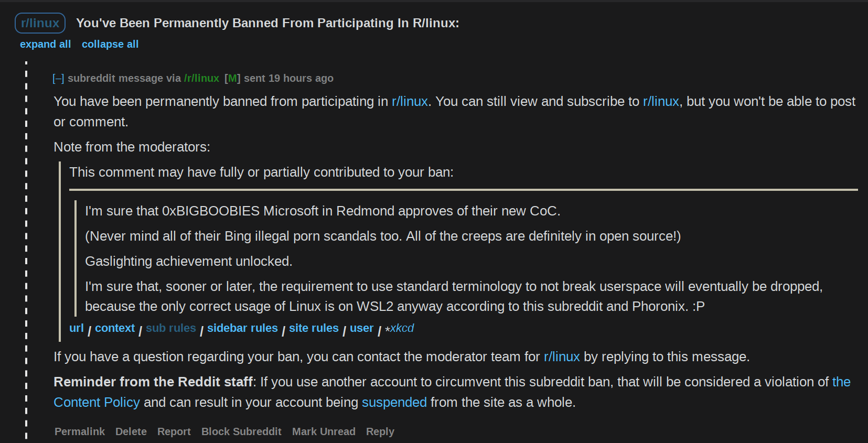The width and height of the screenshot is (868, 443).
Task: Click Block Subreddit action
Action: [241, 431]
